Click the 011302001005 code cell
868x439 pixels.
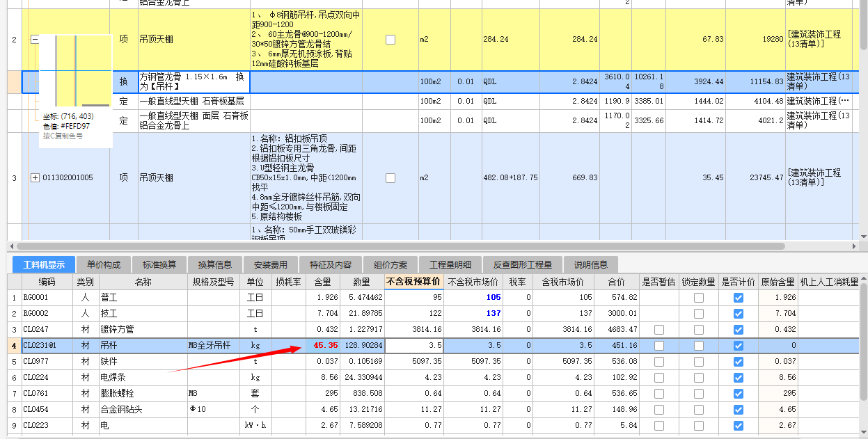68,178
